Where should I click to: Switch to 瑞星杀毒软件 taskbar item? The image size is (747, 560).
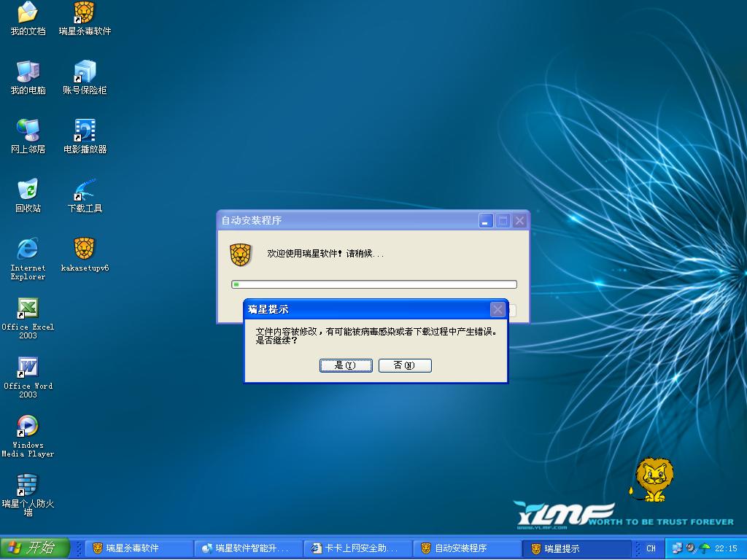140,548
